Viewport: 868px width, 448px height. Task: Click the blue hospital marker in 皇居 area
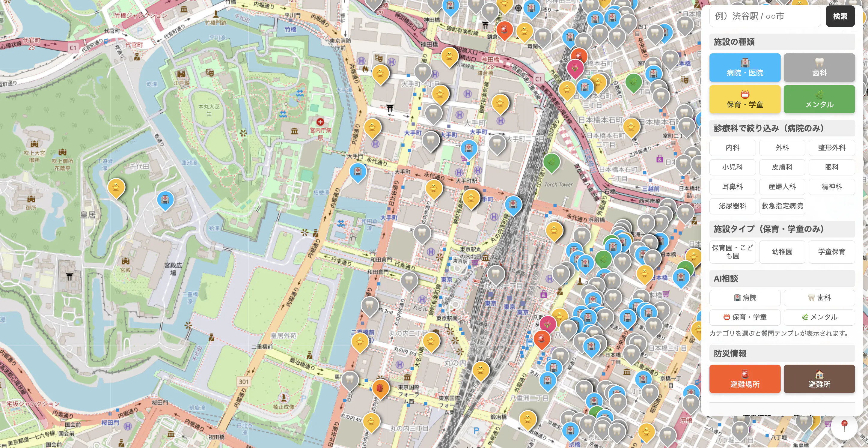coord(165,199)
